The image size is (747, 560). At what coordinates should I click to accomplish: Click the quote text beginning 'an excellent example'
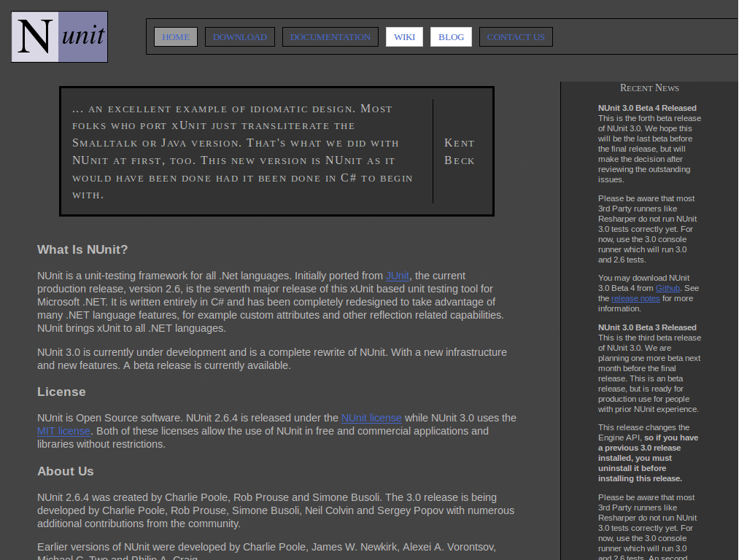click(x=242, y=152)
